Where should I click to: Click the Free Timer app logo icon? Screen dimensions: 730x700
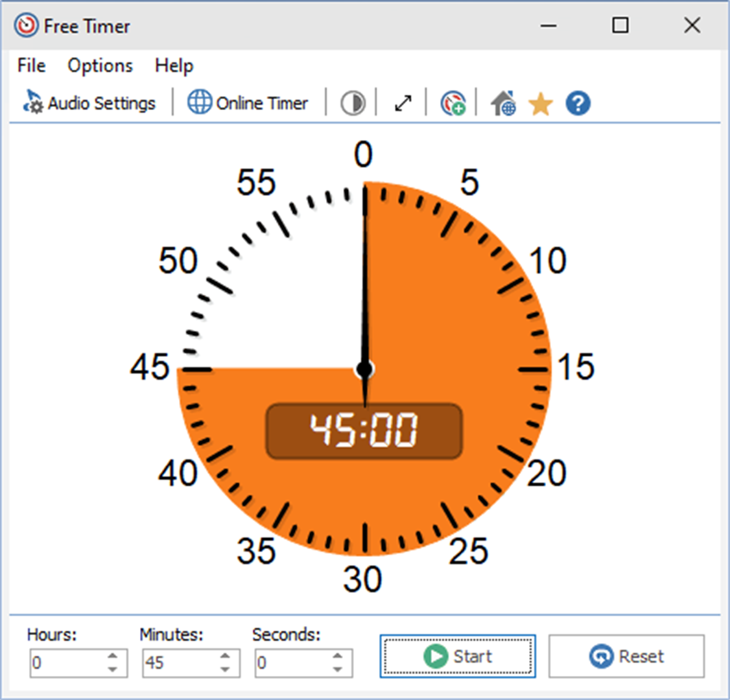coord(26,25)
